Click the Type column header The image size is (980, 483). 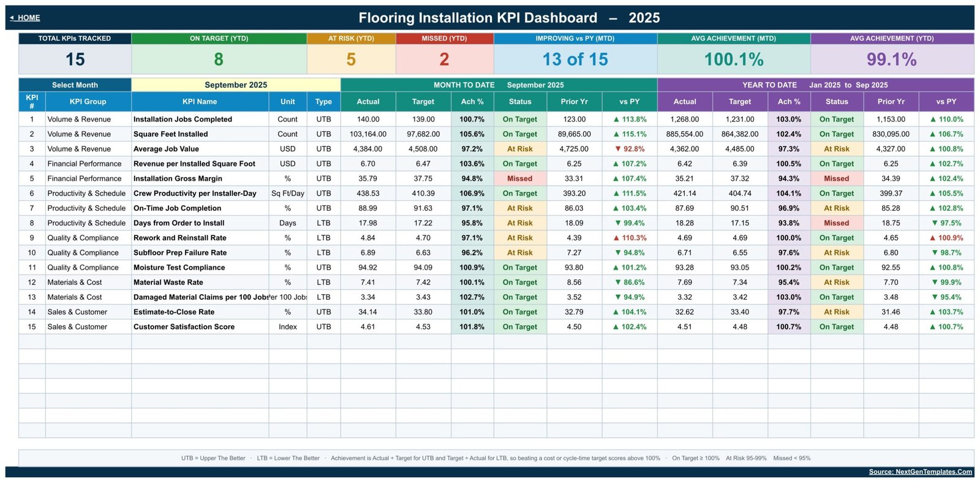click(x=323, y=102)
